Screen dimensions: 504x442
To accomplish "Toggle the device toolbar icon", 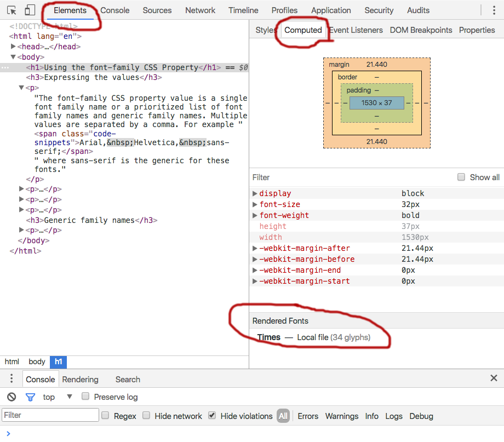I will point(30,10).
